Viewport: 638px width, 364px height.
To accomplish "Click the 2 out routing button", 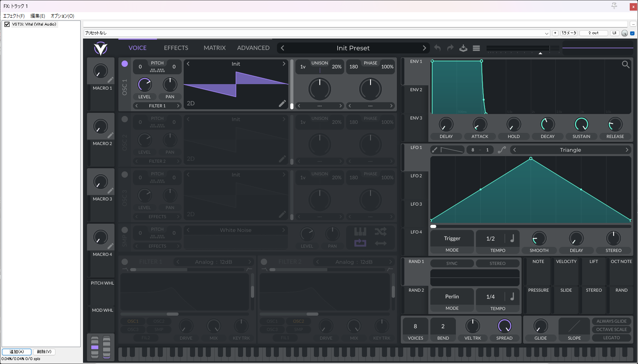I will [x=594, y=33].
